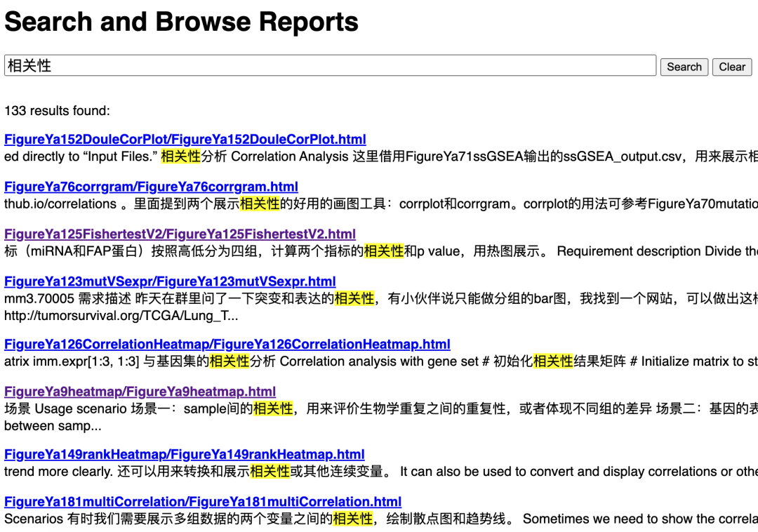Open FigureYa76corrgram.html link
This screenshot has width=758, height=532.
(x=152, y=187)
